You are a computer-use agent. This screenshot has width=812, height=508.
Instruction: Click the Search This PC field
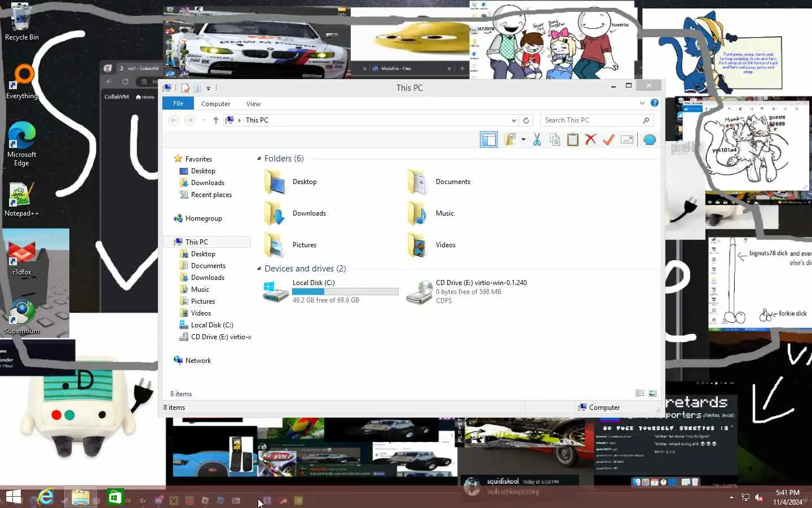point(597,120)
